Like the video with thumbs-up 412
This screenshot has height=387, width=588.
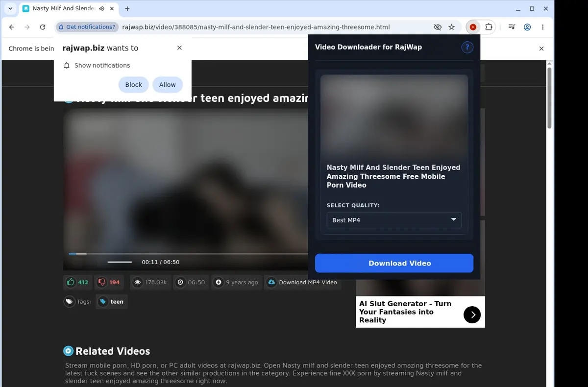(78, 282)
